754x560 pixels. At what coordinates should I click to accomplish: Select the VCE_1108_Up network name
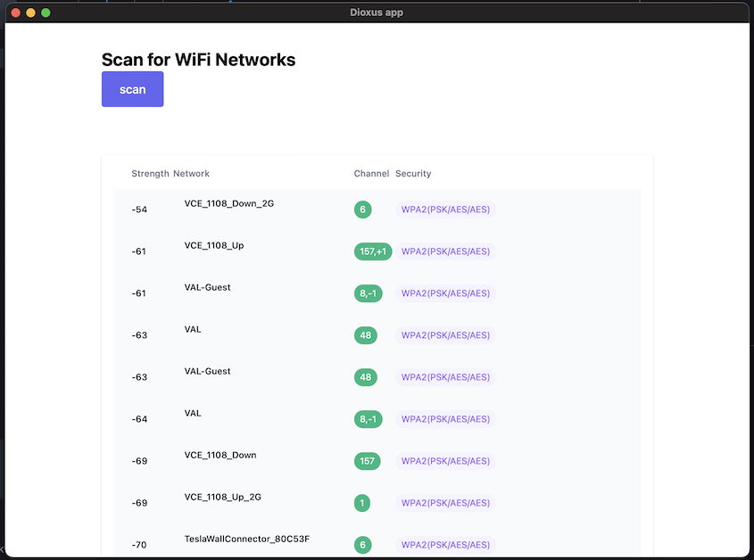[x=214, y=245]
